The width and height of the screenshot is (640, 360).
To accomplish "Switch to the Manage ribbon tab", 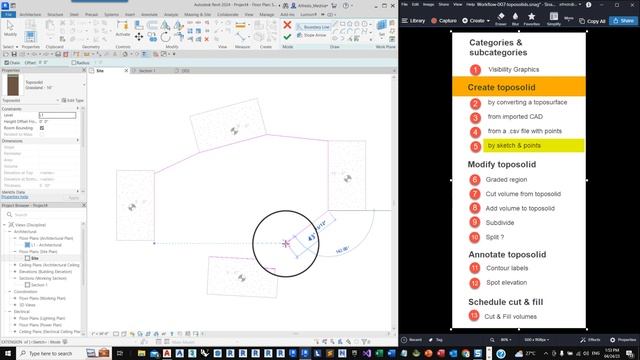I will point(267,14).
